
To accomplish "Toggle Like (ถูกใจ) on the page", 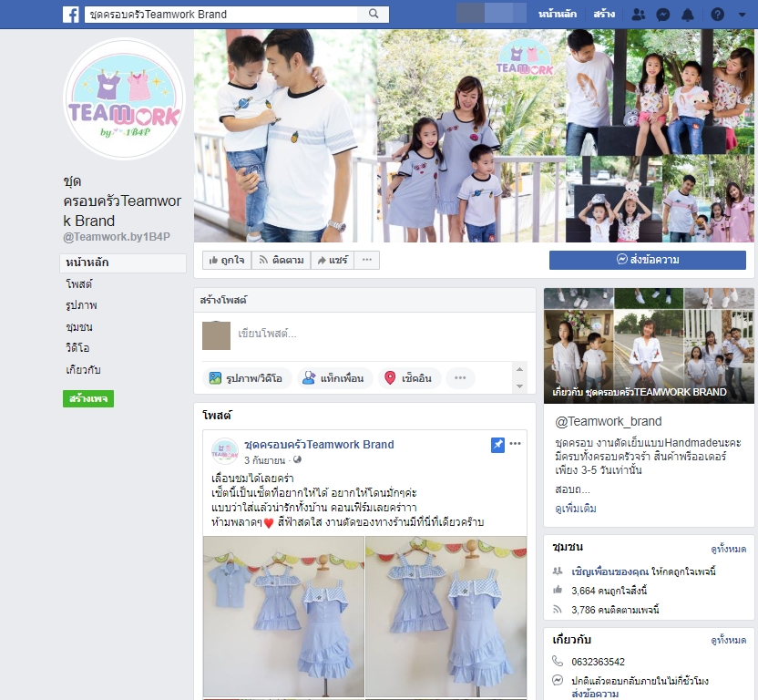I will point(227,260).
